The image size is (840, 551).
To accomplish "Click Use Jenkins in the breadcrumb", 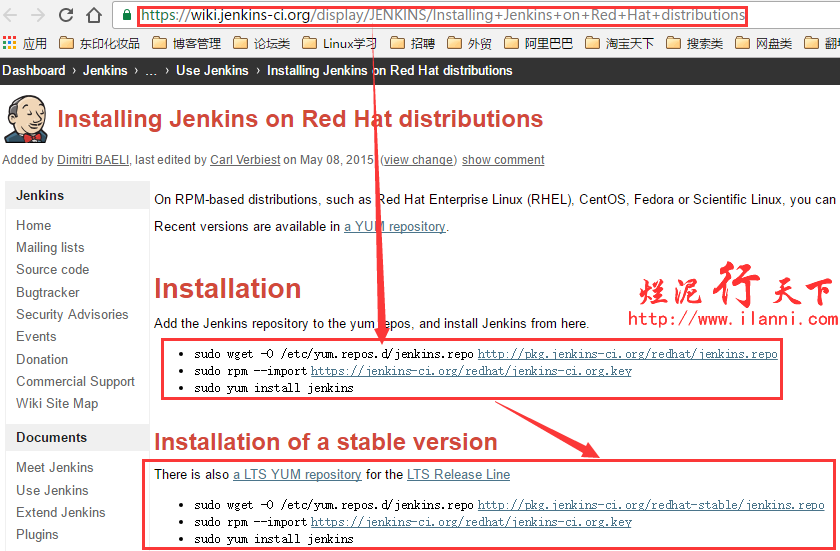I will (x=215, y=71).
